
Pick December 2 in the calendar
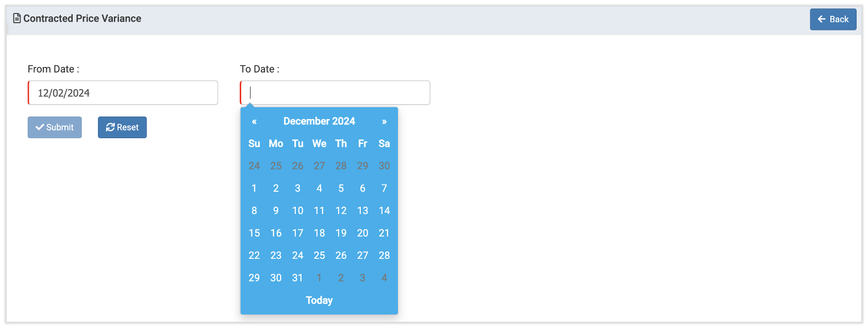coord(276,188)
